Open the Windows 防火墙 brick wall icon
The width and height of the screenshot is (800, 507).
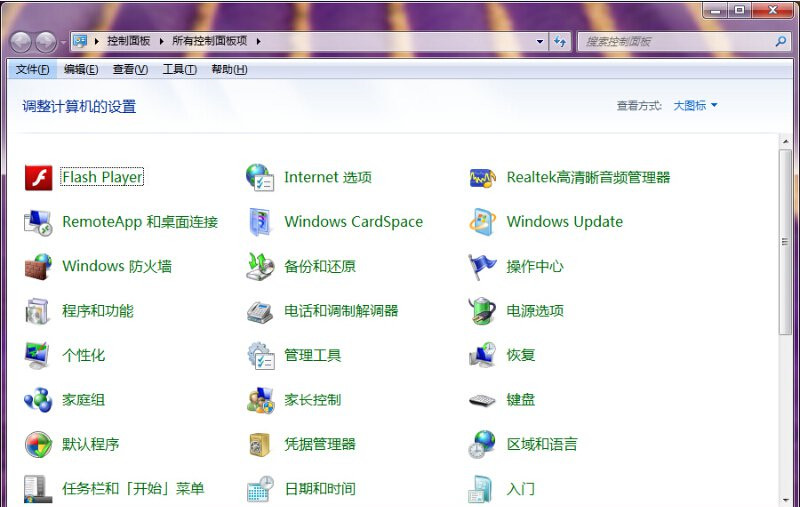pos(38,267)
